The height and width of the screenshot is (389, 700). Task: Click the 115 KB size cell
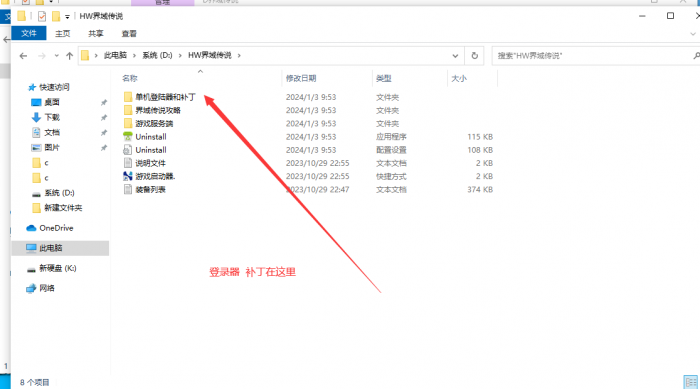(x=480, y=137)
